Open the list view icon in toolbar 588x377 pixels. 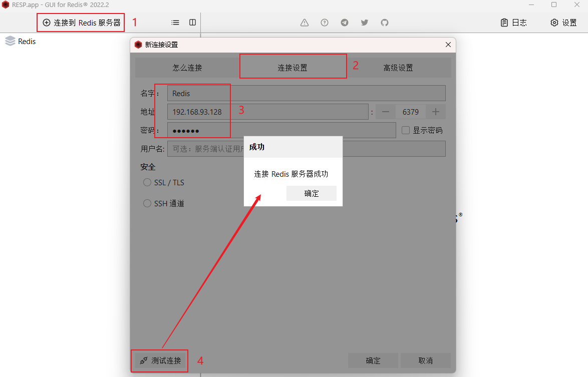175,23
